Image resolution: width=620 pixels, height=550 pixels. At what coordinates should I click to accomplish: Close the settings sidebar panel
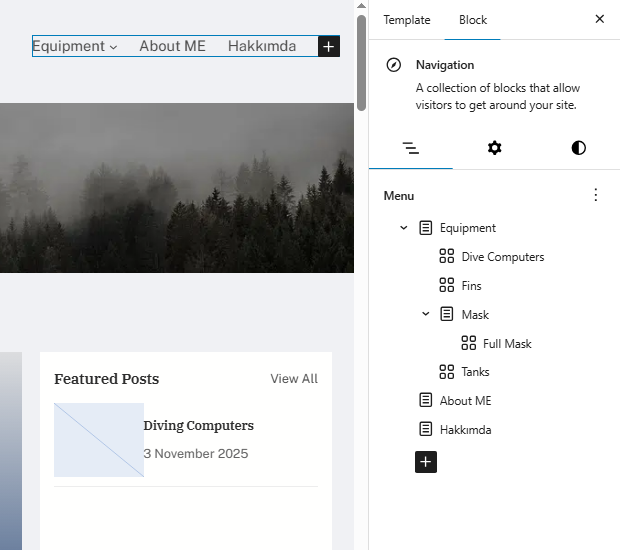coord(599,19)
